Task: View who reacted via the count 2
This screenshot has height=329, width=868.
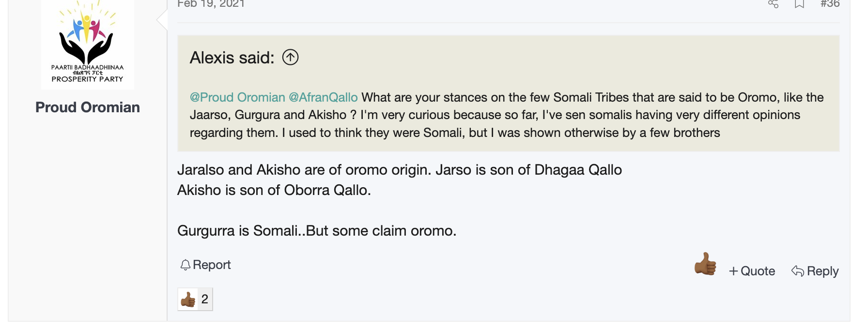Action: coord(205,299)
